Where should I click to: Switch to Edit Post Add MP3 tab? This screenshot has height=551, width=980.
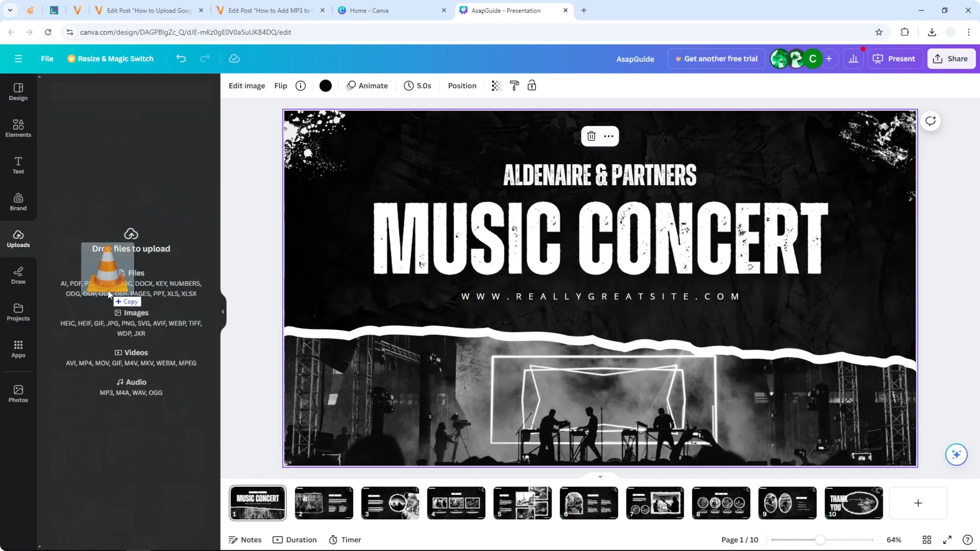tap(271, 11)
